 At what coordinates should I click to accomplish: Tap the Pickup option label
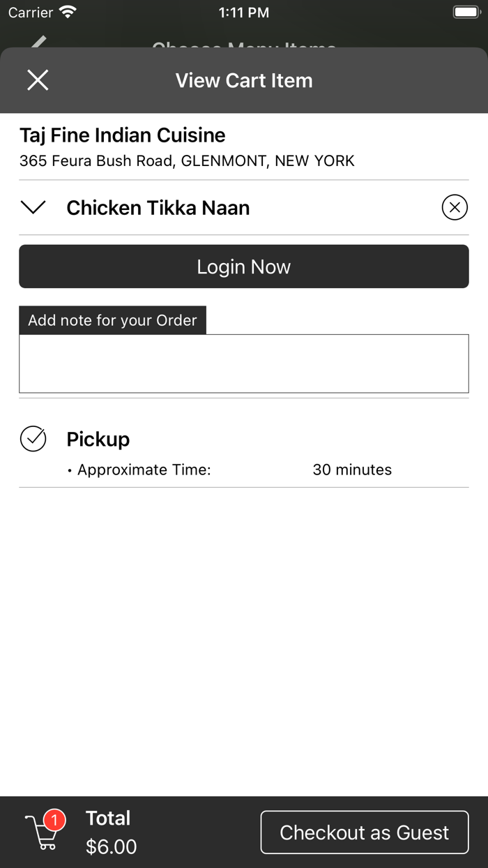[98, 440]
